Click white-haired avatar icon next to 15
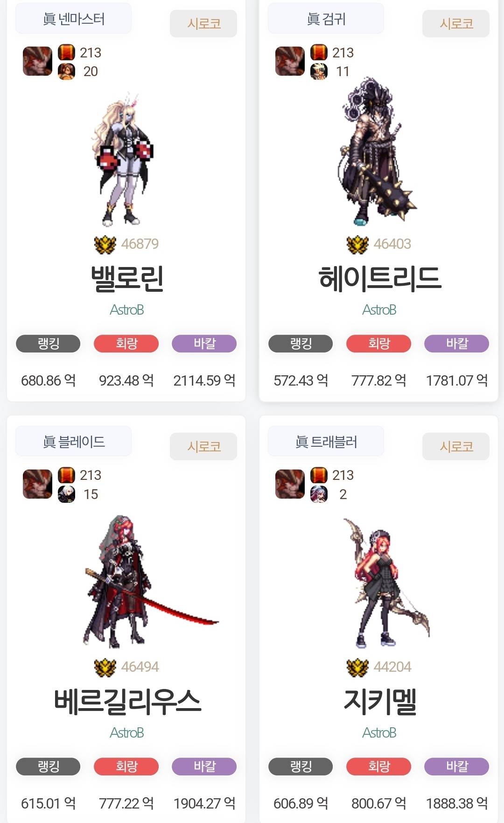Screen dimensions: 504x823 (66, 494)
